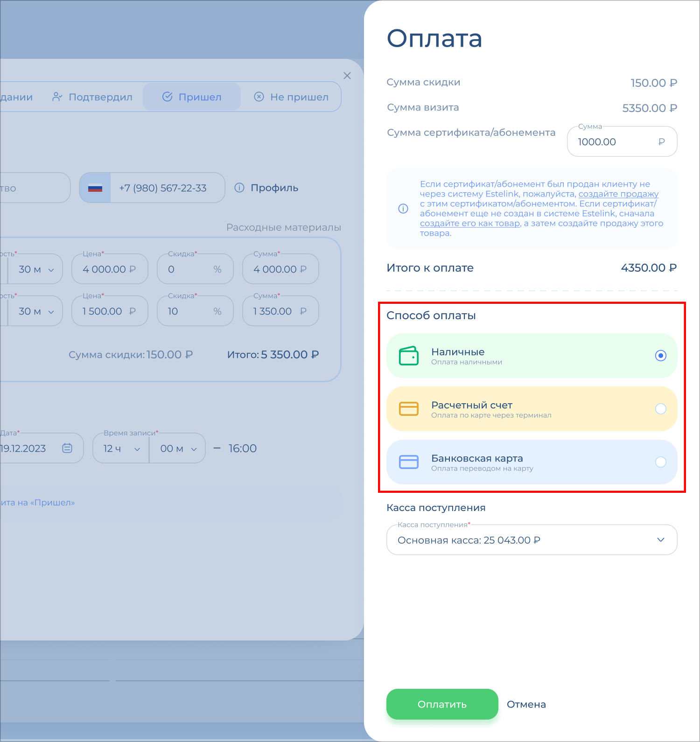Click the info icon next to Профиль
The image size is (700, 742).
point(239,188)
